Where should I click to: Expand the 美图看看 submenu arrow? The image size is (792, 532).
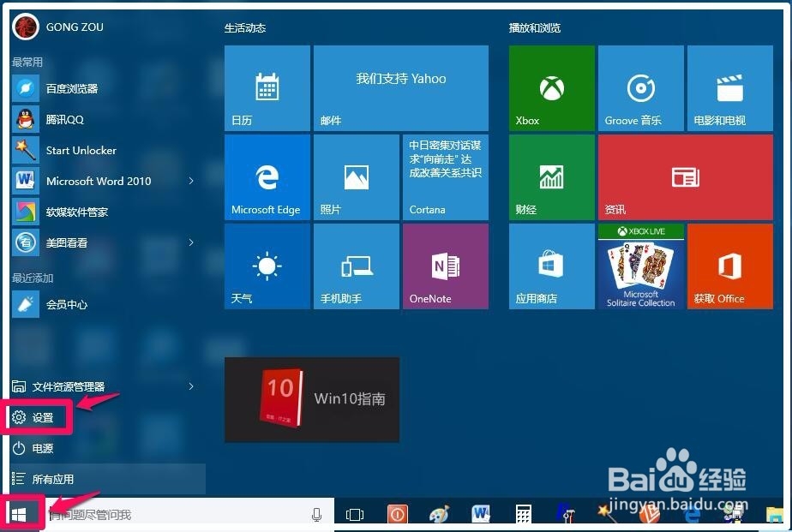[192, 242]
